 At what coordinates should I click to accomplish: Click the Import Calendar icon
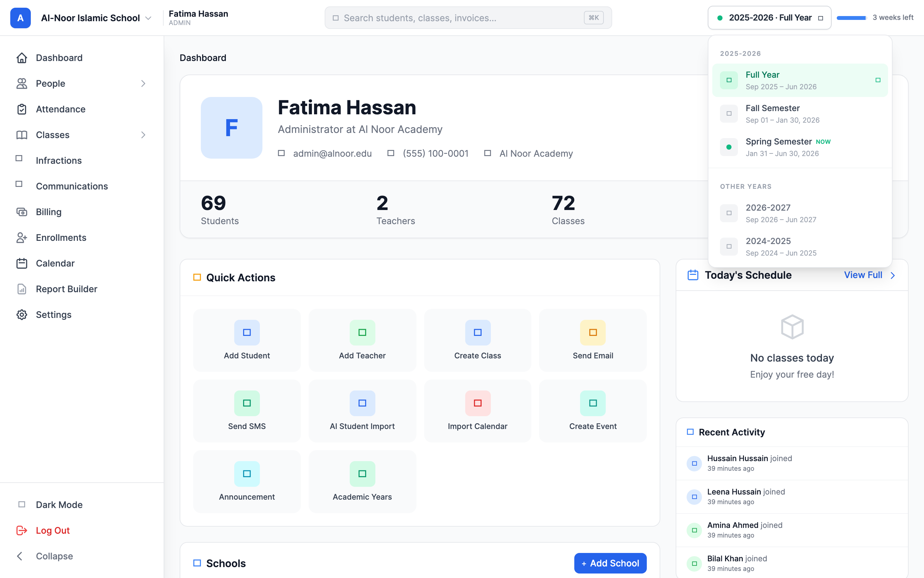[478, 403]
